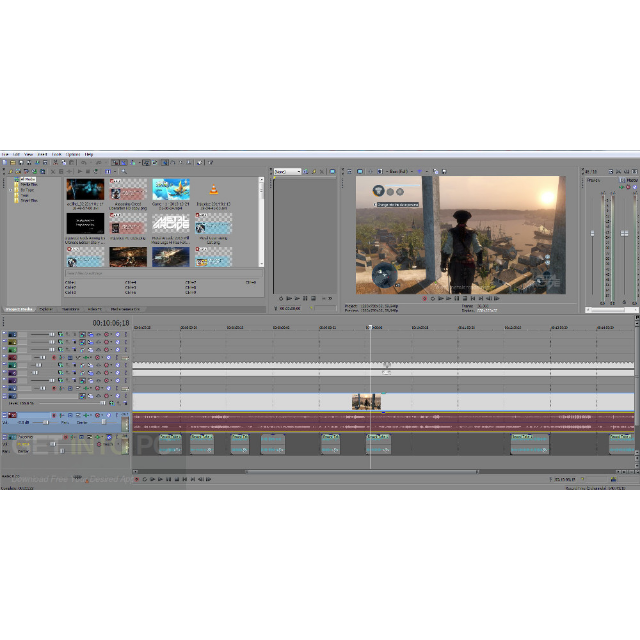Click Stop in timeline transport bar

[x=176, y=480]
